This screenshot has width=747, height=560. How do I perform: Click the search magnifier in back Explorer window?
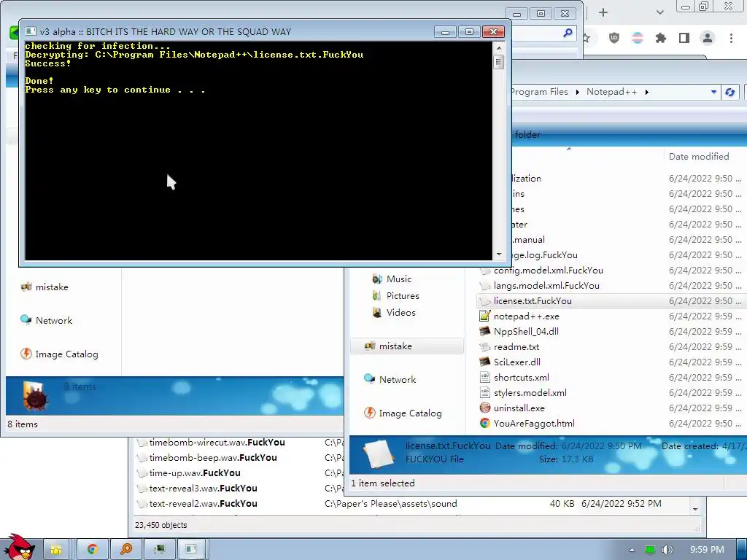(x=568, y=32)
